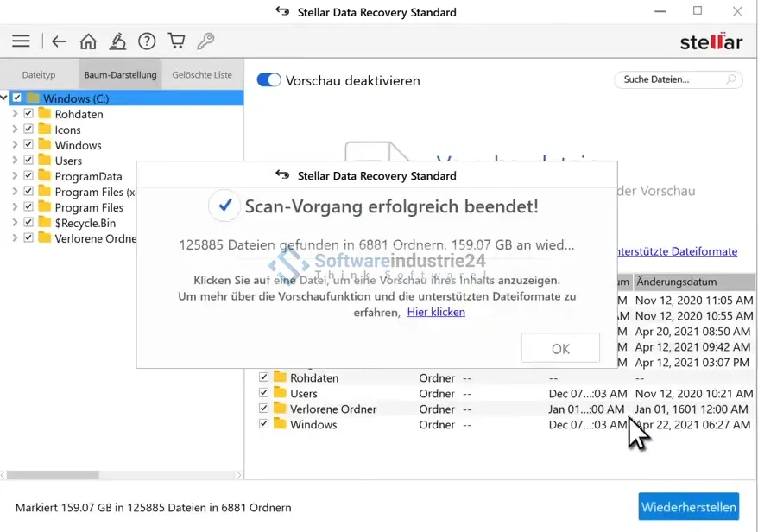Click the shopping cart icon
This screenshot has height=532, width=758.
click(x=176, y=41)
